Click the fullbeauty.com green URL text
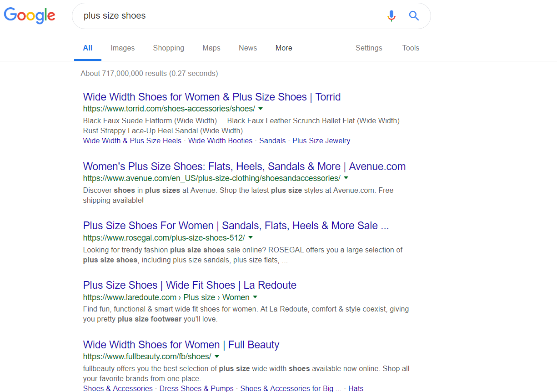The image size is (557, 392). (x=147, y=357)
